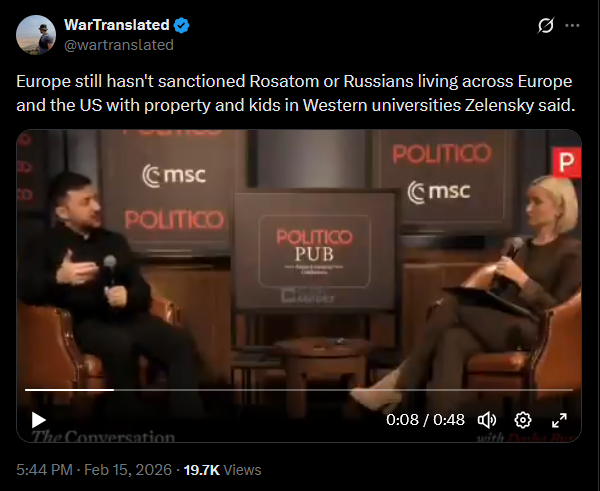Open the three-dot more options menu
This screenshot has height=491, width=600.
coord(572,26)
